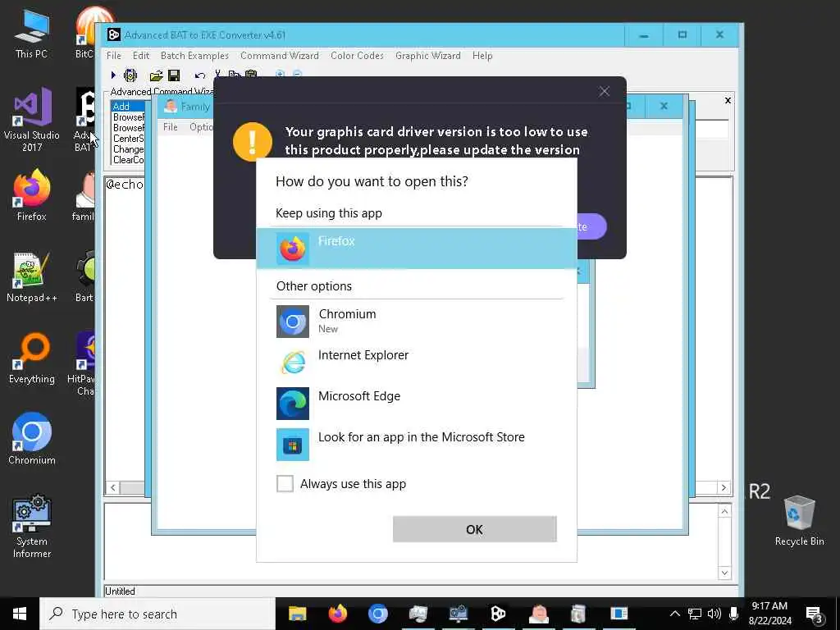840x630 pixels.
Task: Select Visual Studio 2017 desktop shortcut
Action: coord(32,121)
